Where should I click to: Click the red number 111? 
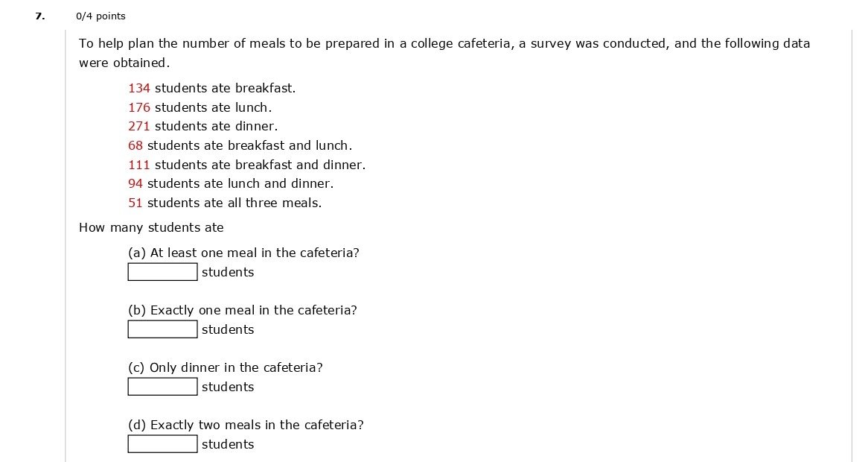click(x=139, y=165)
